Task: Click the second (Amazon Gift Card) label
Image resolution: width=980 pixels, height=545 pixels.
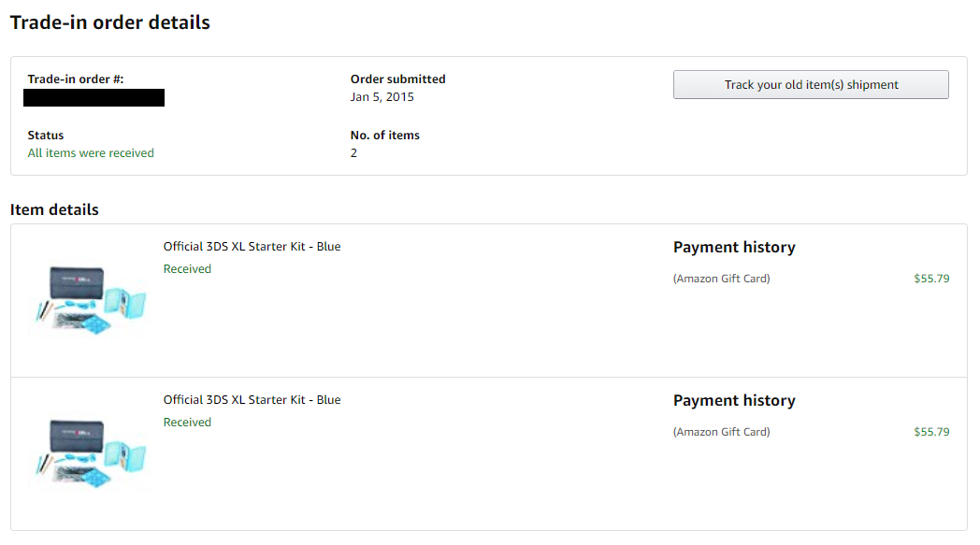Action: point(721,432)
